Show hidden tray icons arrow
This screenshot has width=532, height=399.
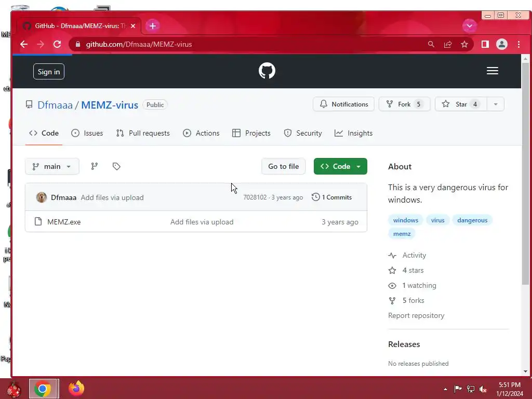tap(445, 389)
